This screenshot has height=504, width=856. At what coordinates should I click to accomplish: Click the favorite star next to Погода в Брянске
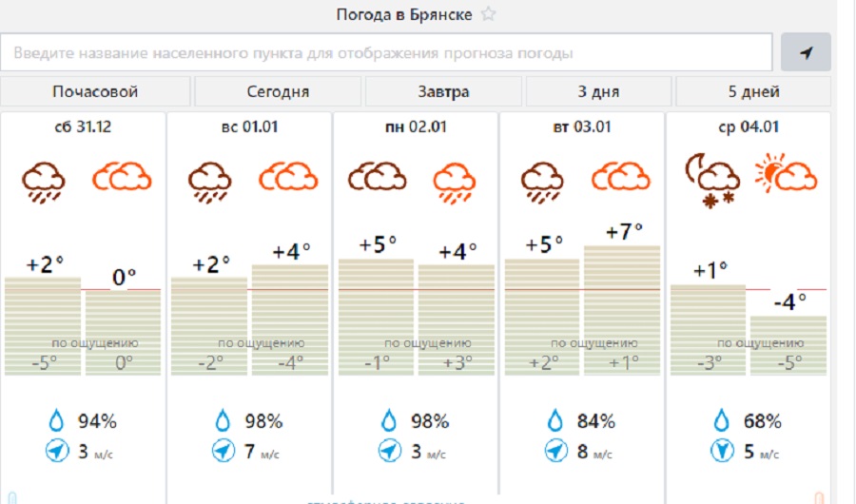[x=488, y=13]
